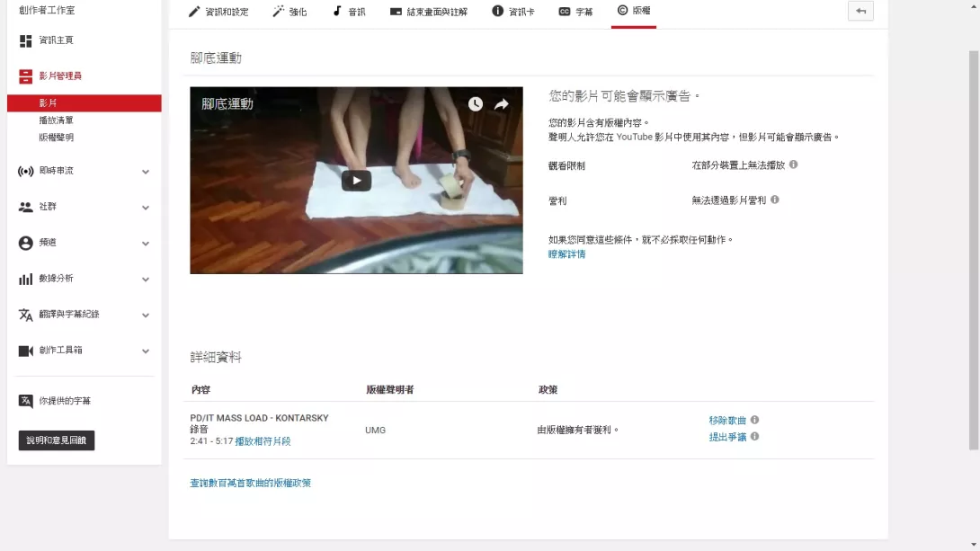Click info icon beside 移除歌曲
This screenshot has height=551, width=980.
click(754, 420)
